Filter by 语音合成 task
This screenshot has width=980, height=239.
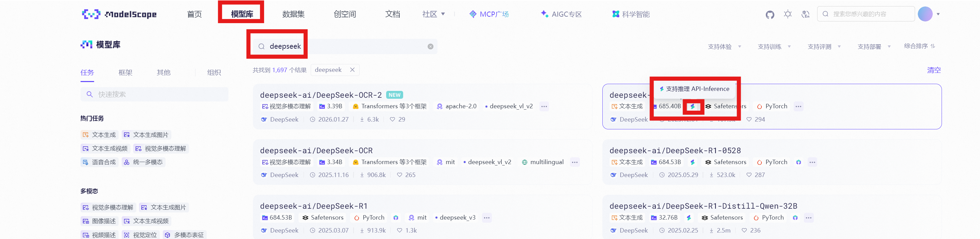pos(99,162)
